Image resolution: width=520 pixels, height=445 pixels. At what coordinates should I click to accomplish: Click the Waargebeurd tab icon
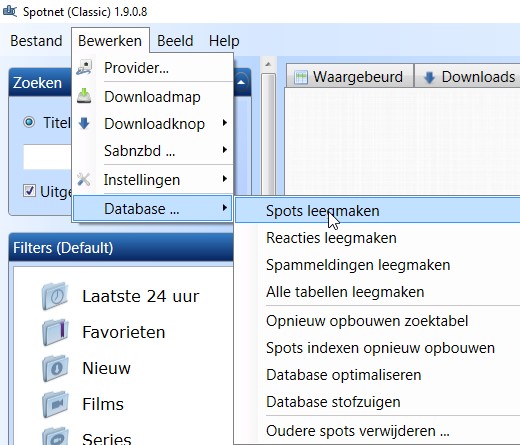[301, 77]
